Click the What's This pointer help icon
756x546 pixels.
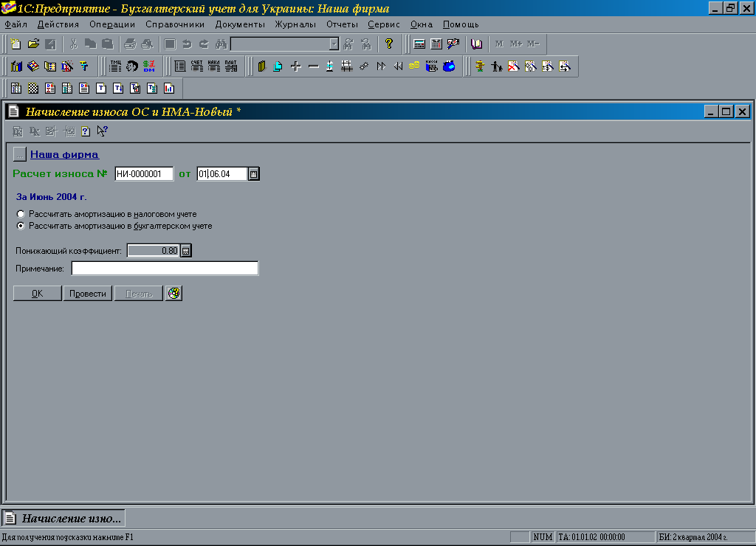pyautogui.click(x=102, y=131)
